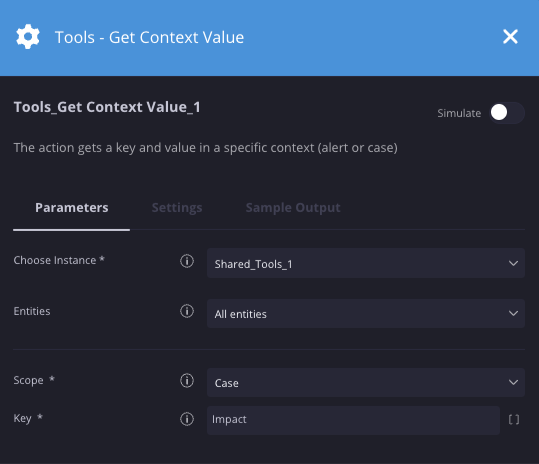Click the Simulate label
Viewport: 539px width, 464px height.
pyautogui.click(x=459, y=113)
